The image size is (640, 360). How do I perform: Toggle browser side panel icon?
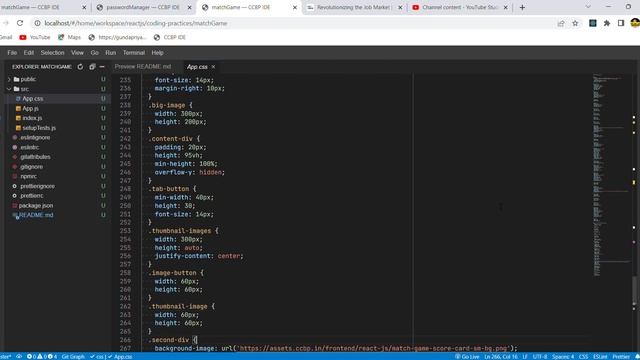pos(621,23)
